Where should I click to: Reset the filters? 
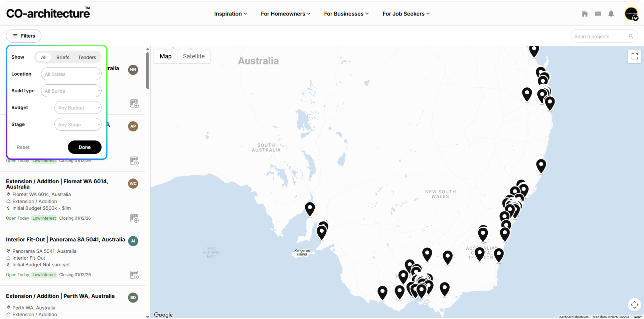click(x=23, y=147)
